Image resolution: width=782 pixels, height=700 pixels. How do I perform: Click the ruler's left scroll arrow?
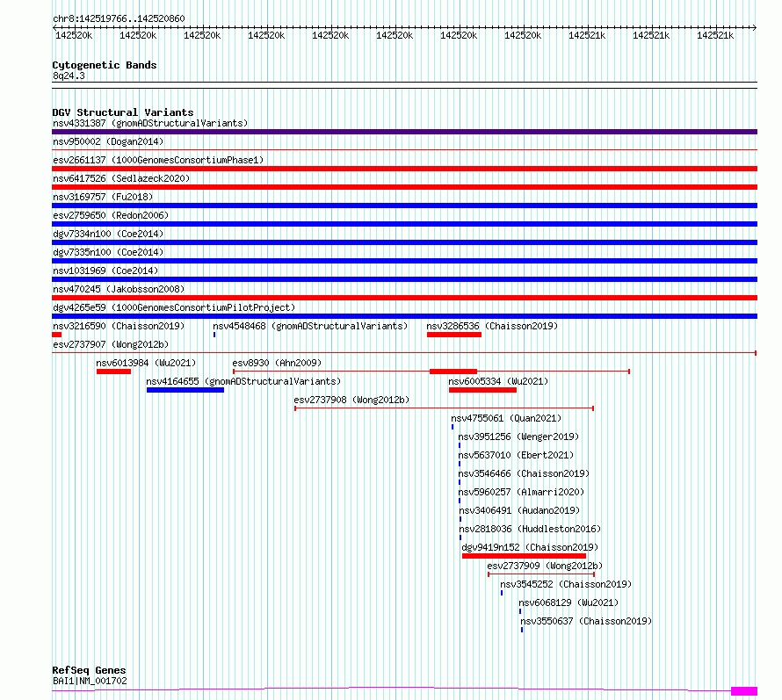click(x=54, y=27)
